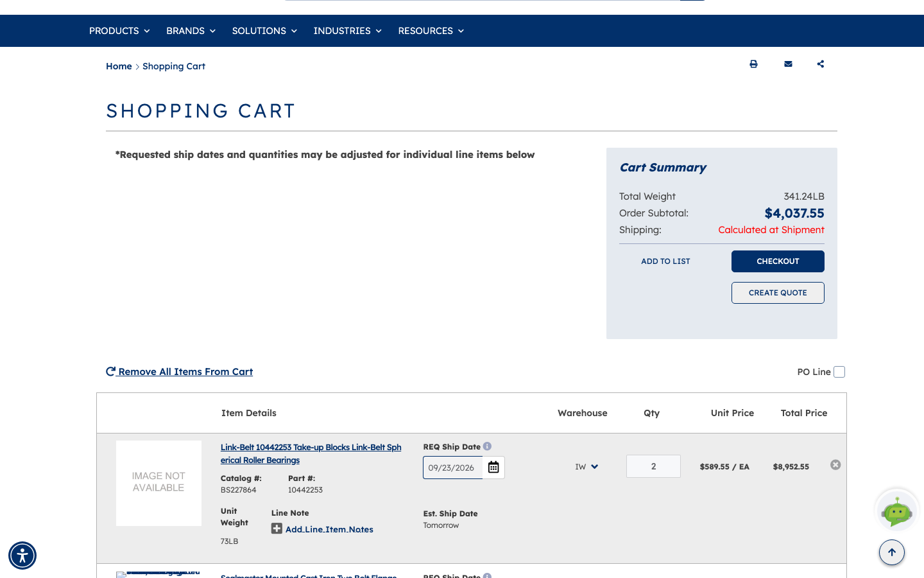
Task: Click the Calculated at Shipment text
Action: click(x=771, y=230)
